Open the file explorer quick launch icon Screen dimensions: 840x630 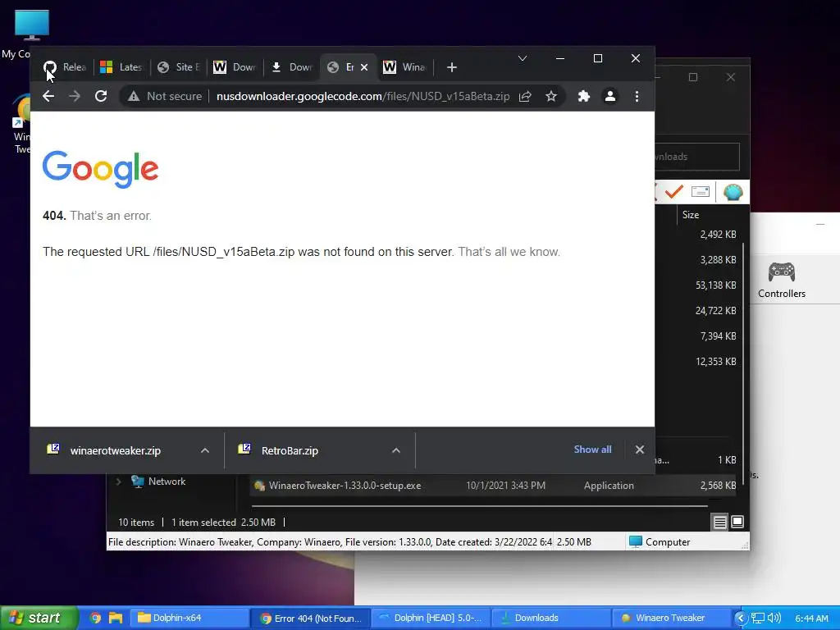coord(115,618)
